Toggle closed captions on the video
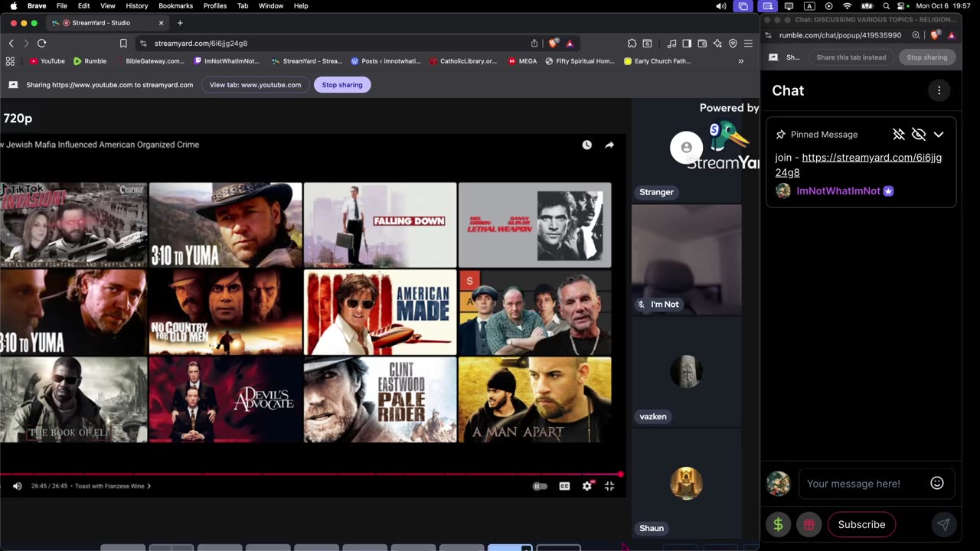The height and width of the screenshot is (551, 980). [564, 486]
